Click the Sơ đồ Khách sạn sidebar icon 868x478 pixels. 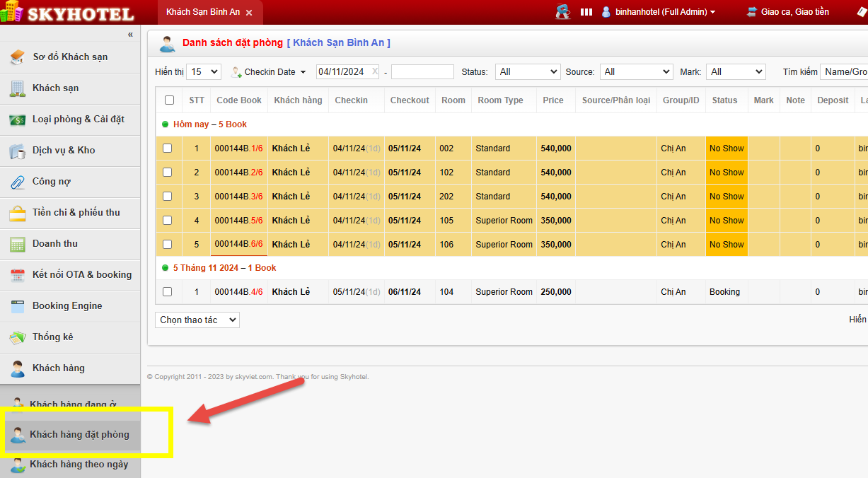point(18,57)
